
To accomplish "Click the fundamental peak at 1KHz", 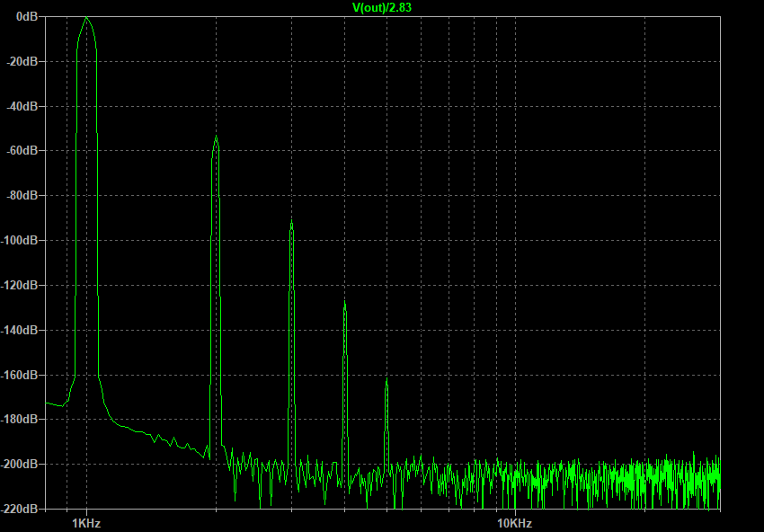I will [x=86, y=18].
